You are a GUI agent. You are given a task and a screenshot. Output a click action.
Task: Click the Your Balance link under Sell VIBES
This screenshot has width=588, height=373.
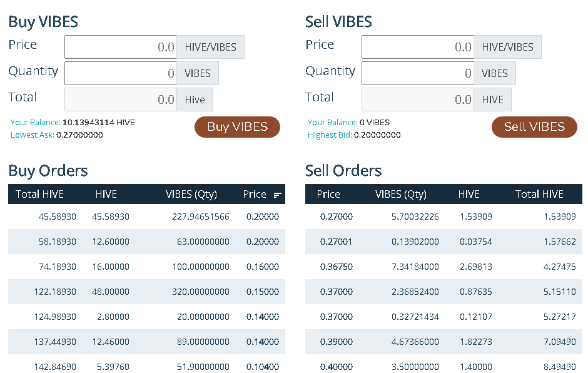click(x=332, y=122)
